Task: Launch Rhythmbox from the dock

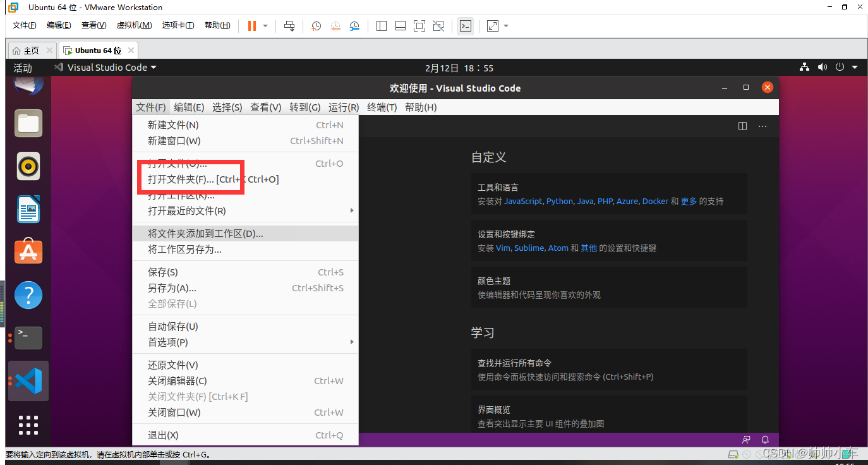Action: (28, 166)
